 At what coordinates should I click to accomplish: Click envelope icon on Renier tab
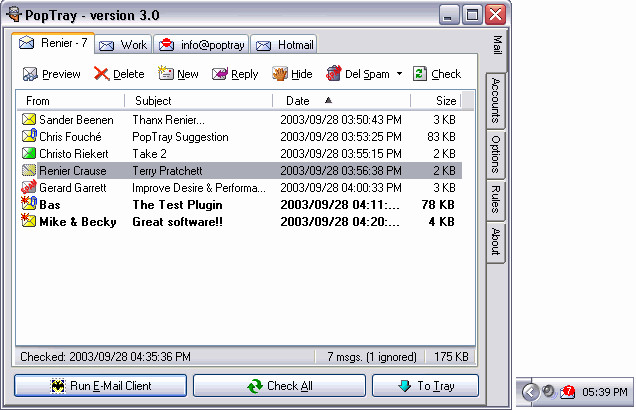point(26,43)
